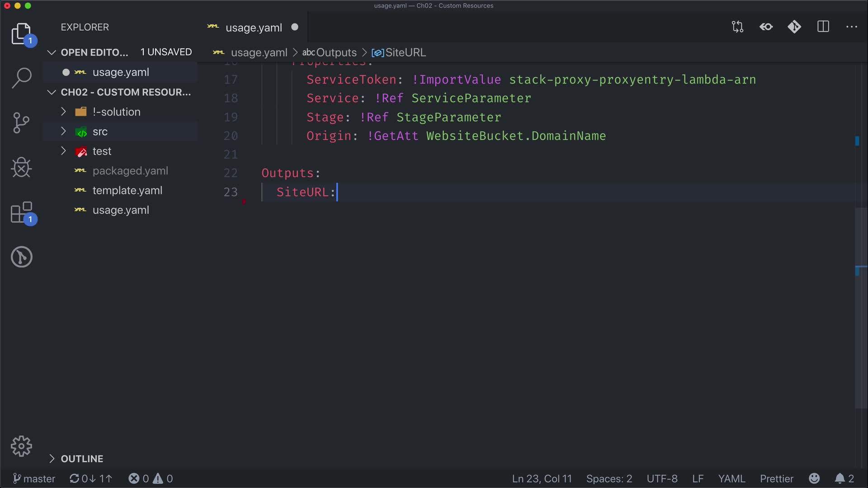Open template.yaml in the explorer
Viewport: 868px width, 488px height.
tap(127, 190)
